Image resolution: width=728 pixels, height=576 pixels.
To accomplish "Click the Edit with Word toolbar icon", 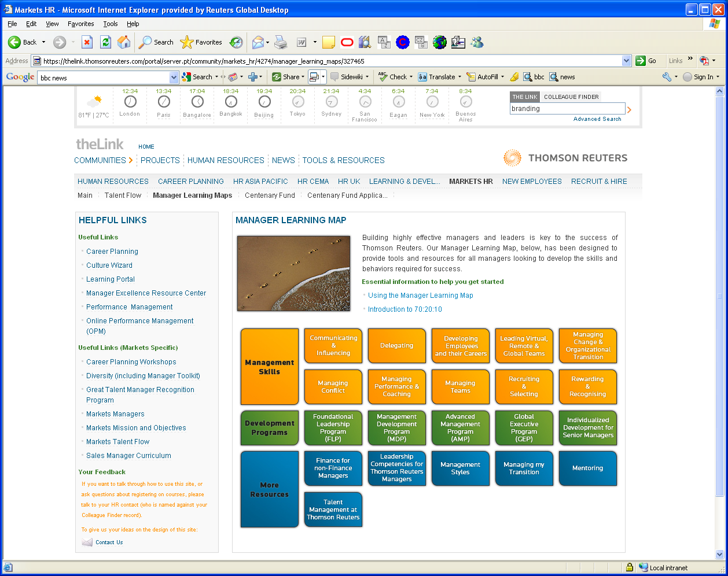I will click(302, 42).
